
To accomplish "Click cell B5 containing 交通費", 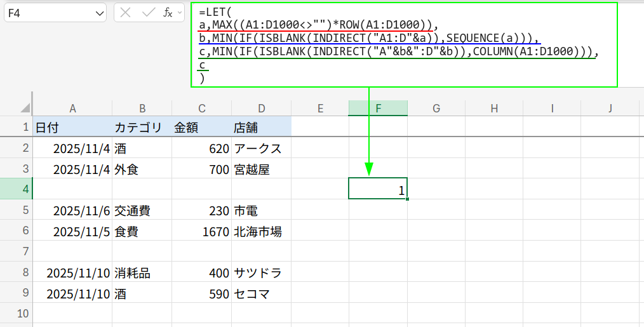I will coord(142,211).
